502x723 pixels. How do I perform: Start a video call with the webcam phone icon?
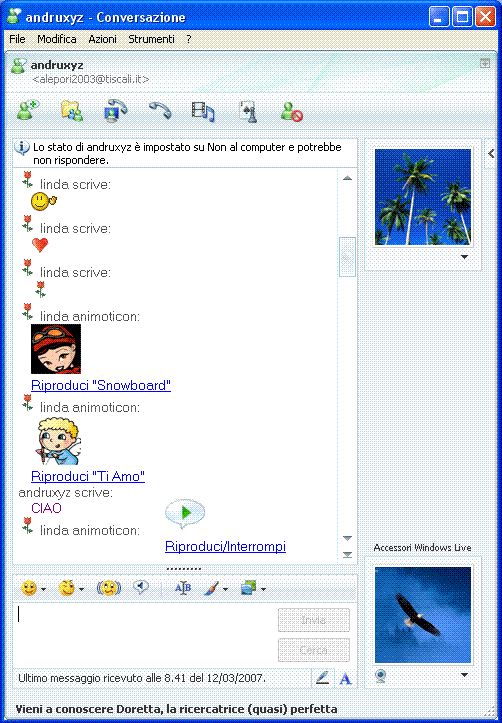tap(115, 111)
